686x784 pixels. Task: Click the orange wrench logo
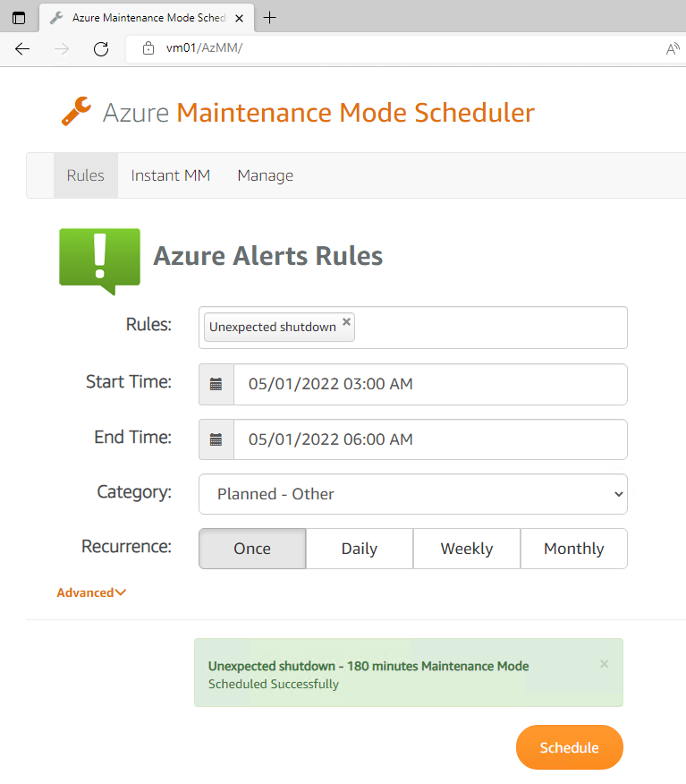point(76,111)
